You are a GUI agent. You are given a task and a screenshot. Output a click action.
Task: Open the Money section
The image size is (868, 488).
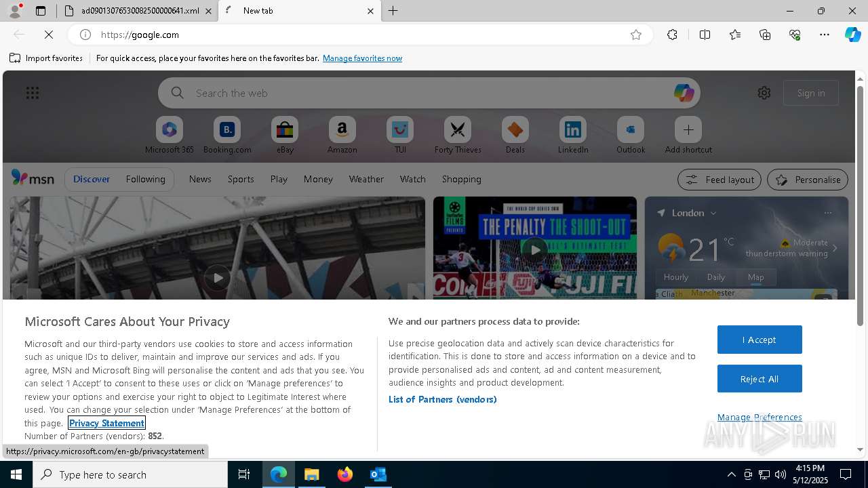click(x=318, y=179)
